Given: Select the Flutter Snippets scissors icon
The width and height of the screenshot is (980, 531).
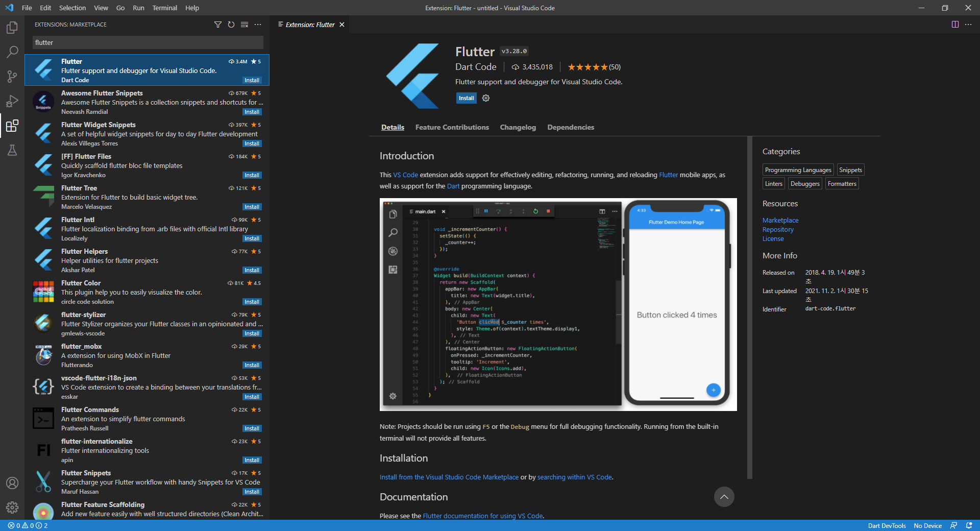Looking at the screenshot, I should [43, 482].
